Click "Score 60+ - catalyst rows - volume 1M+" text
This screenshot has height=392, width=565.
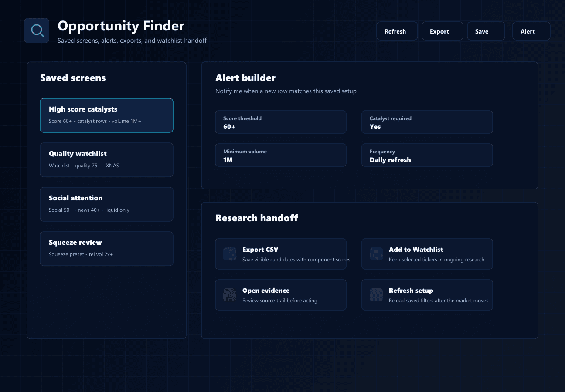[x=95, y=121]
